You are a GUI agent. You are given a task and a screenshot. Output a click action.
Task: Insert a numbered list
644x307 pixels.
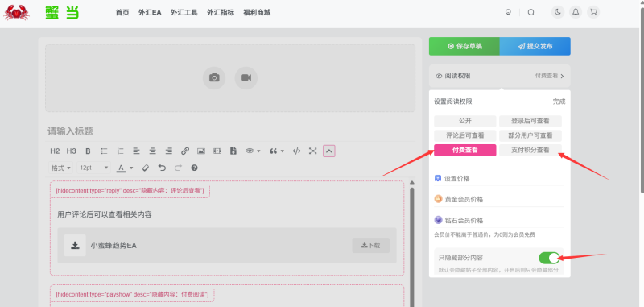tap(120, 151)
